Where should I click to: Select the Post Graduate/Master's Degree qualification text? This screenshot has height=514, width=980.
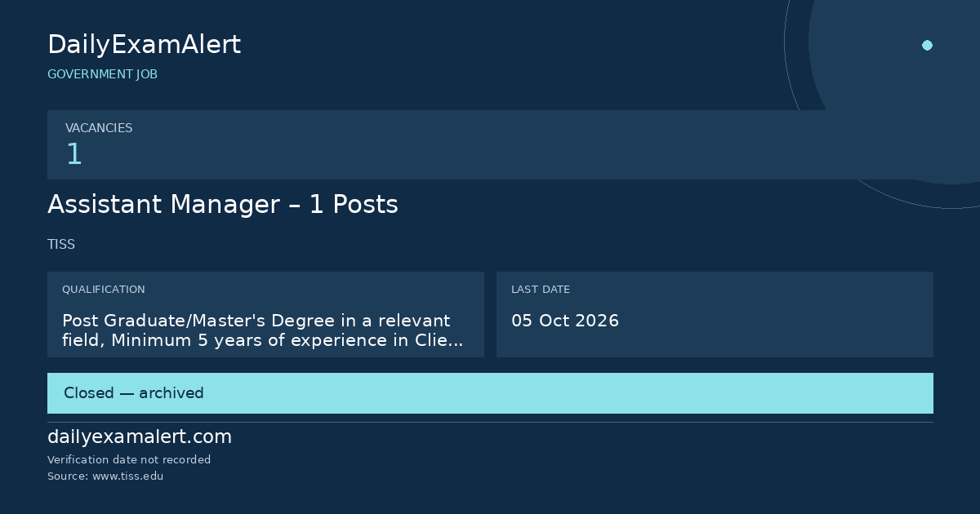[x=263, y=330]
